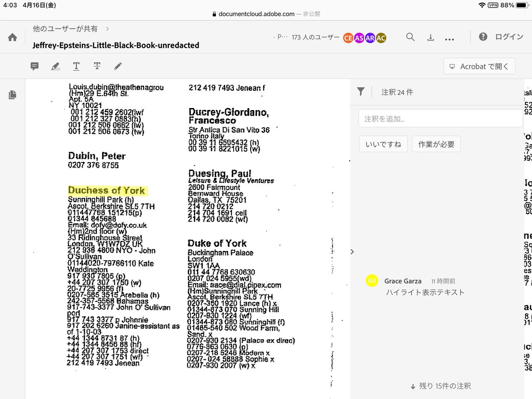The height and width of the screenshot is (399, 532).
Task: Focus the 注釈を追加 comment field
Action: pos(441,119)
